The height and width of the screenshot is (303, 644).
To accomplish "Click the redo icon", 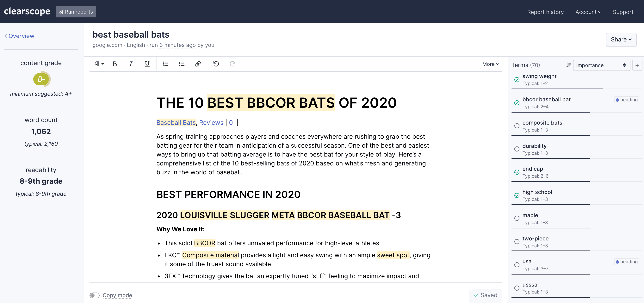I will click(232, 64).
